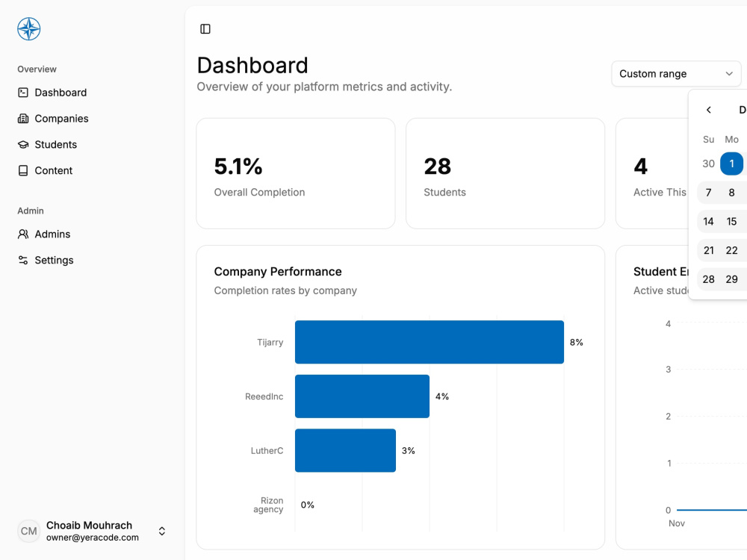Screen dimensions: 747x560
Task: Click 'Completion rates by company' subtitle
Action: pyautogui.click(x=285, y=290)
